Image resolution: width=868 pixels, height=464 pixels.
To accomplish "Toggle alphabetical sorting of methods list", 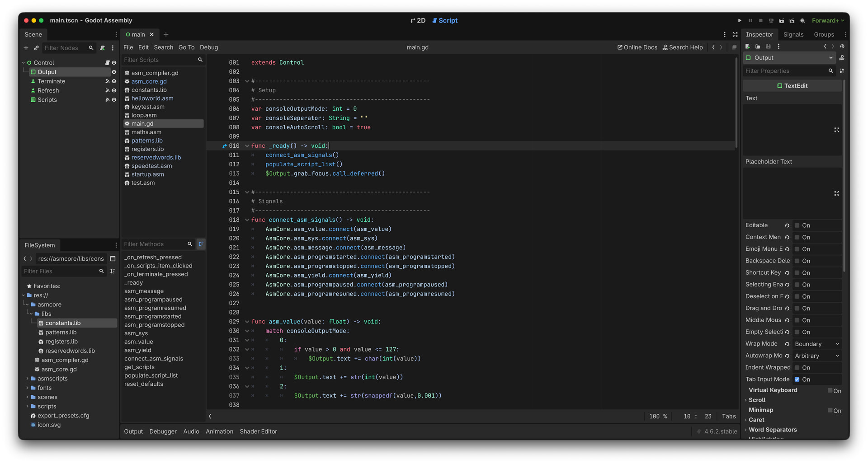I will click(x=201, y=244).
